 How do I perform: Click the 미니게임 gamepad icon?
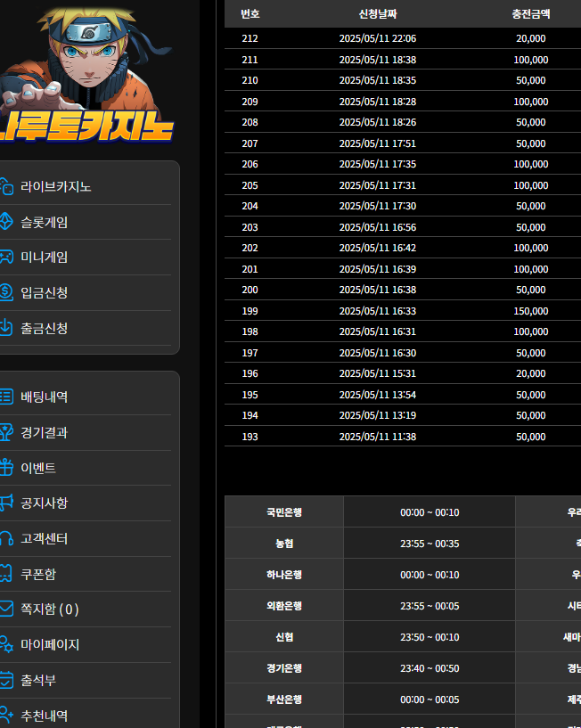(6, 257)
